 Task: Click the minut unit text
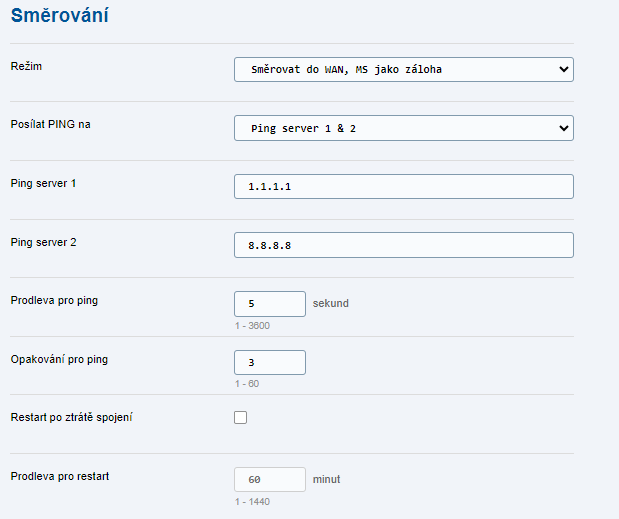[326, 480]
